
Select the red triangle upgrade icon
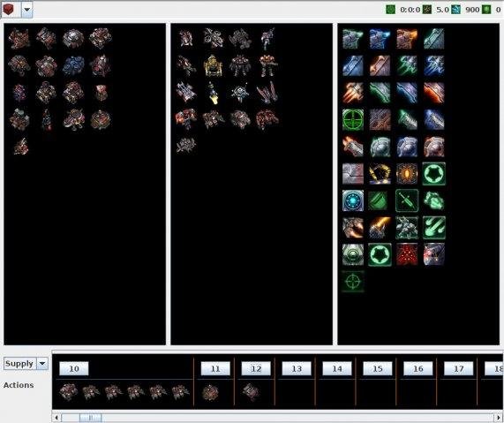coord(407,254)
